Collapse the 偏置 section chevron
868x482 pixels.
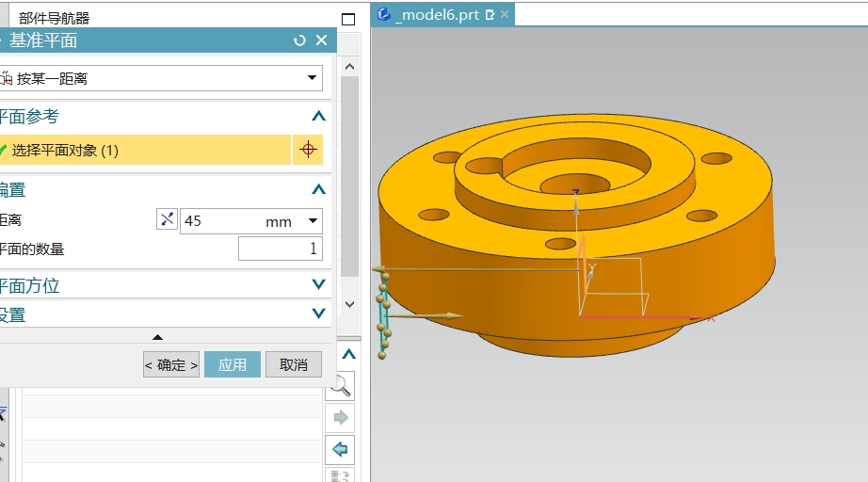point(318,190)
